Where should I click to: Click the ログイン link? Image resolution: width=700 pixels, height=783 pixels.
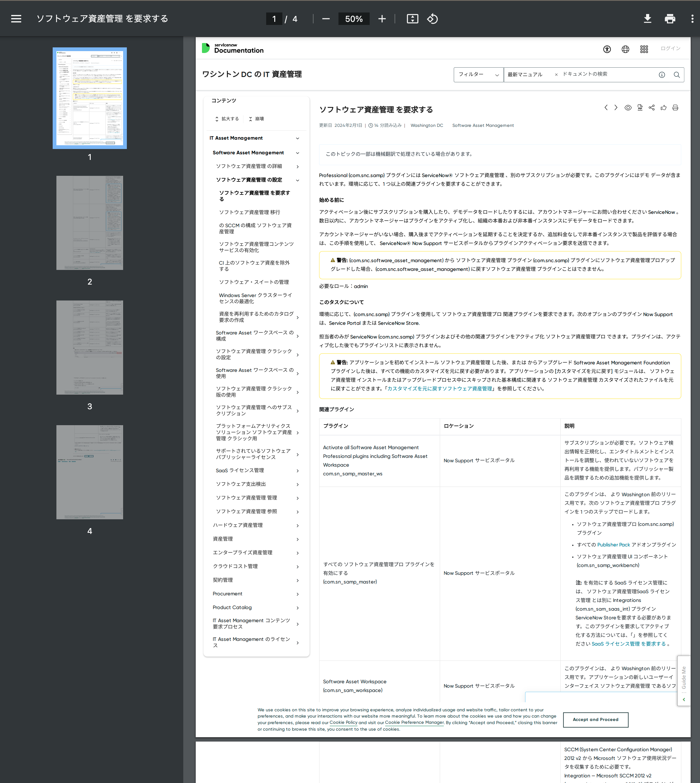(x=670, y=48)
